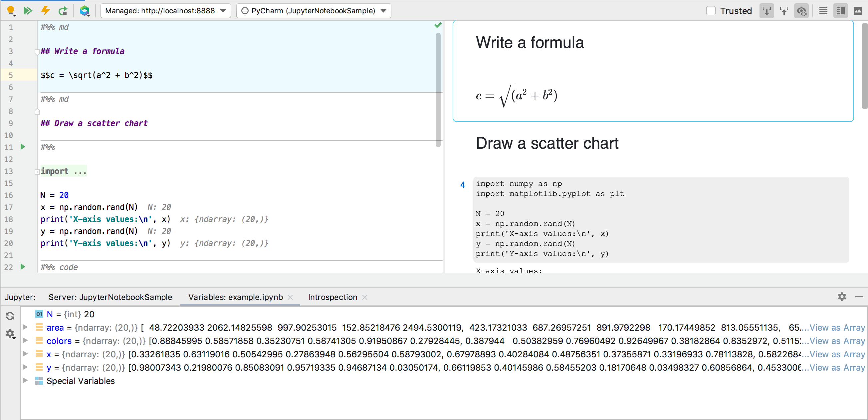Click the lightbulb quick actions toolbar icon
The height and width of the screenshot is (420, 868).
[11, 10]
